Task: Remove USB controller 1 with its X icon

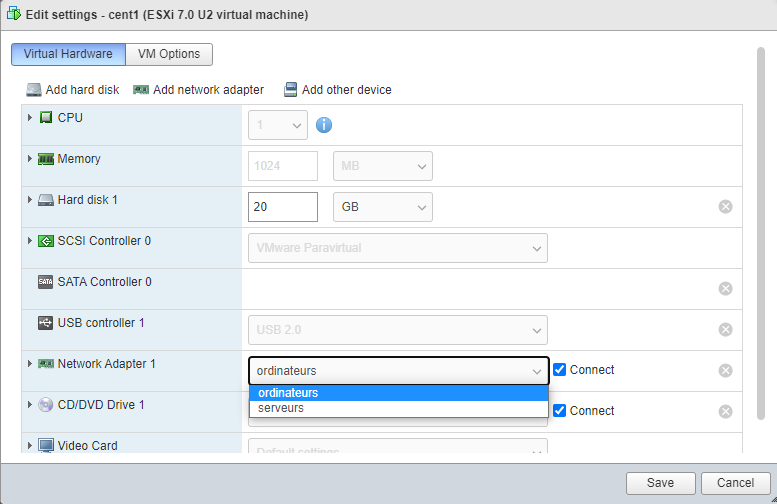Action: (x=725, y=330)
